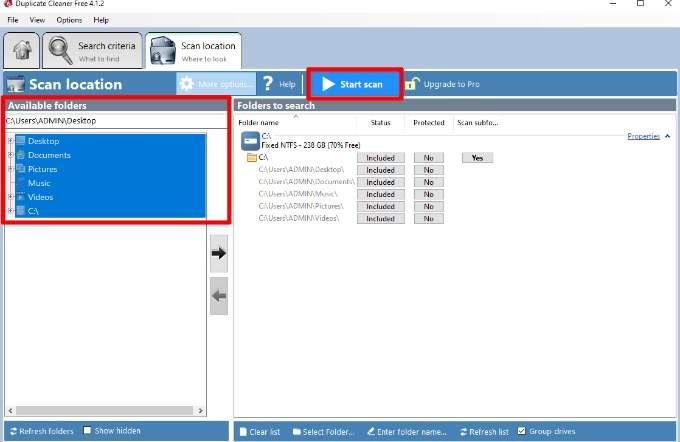Toggle Included status for Videos row
This screenshot has height=442, width=680.
[380, 219]
